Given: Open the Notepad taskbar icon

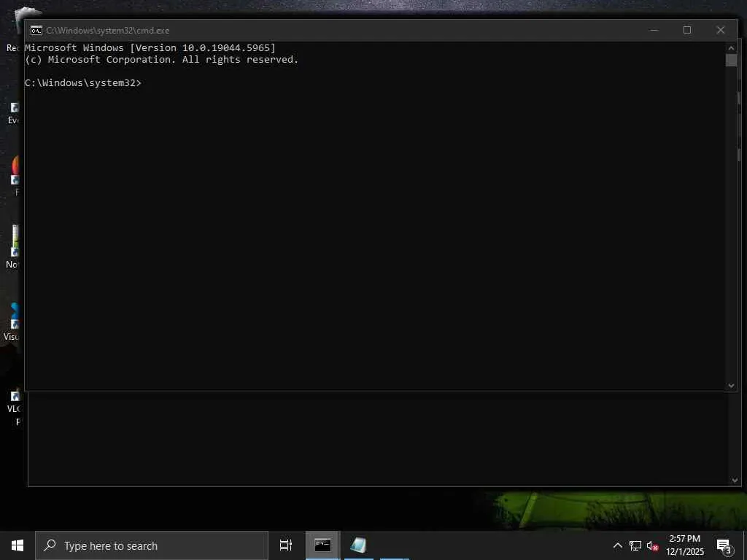Looking at the screenshot, I should (358, 545).
